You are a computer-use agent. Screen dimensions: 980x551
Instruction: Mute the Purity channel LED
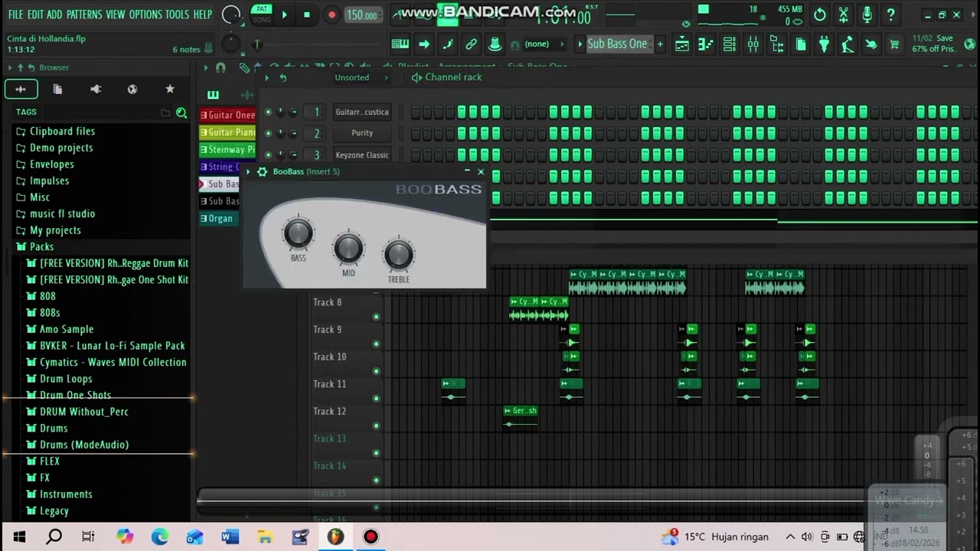click(x=268, y=133)
